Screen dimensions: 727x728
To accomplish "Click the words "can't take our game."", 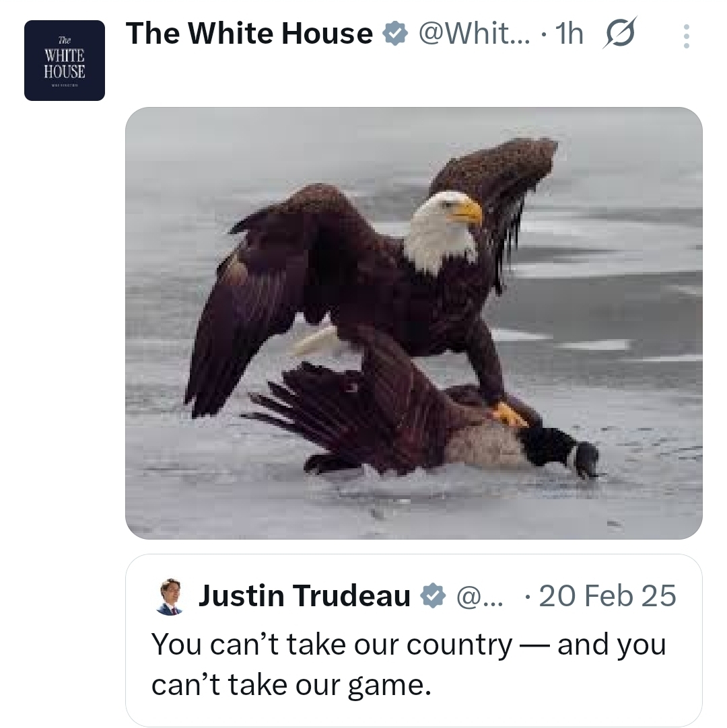I will coord(291,685).
